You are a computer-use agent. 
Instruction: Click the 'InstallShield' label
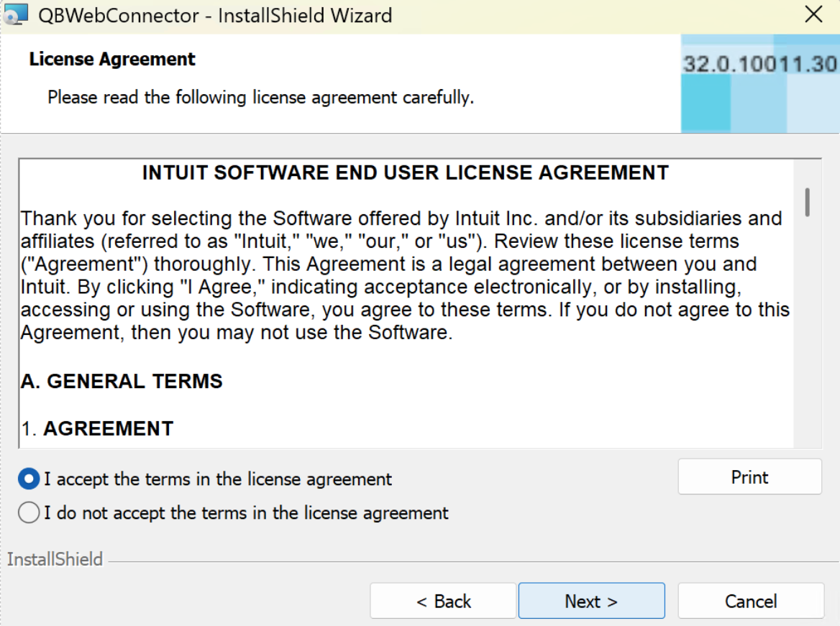coord(55,559)
